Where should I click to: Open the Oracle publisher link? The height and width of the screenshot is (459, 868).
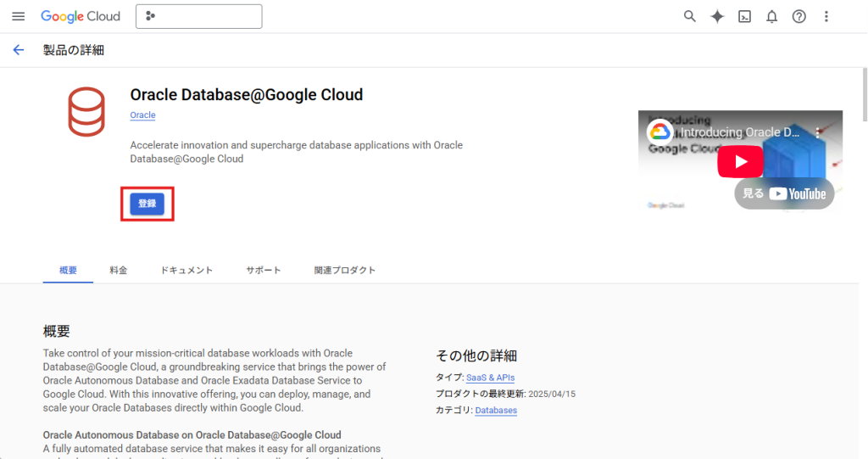click(x=142, y=115)
